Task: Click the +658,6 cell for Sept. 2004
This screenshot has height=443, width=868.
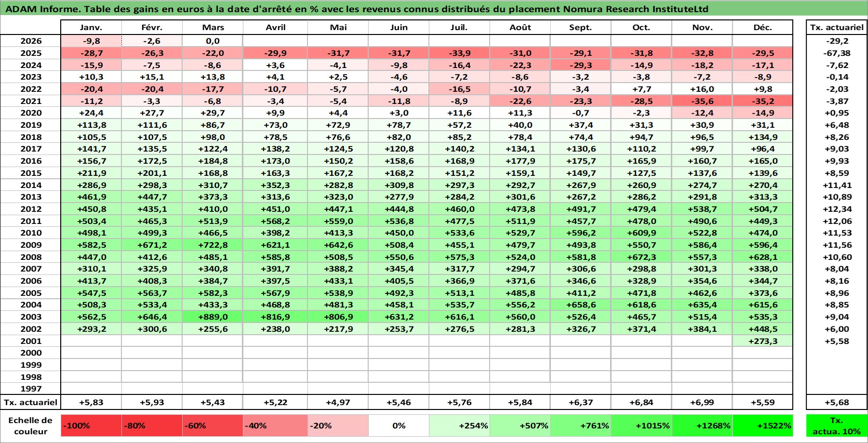Action: [x=581, y=305]
